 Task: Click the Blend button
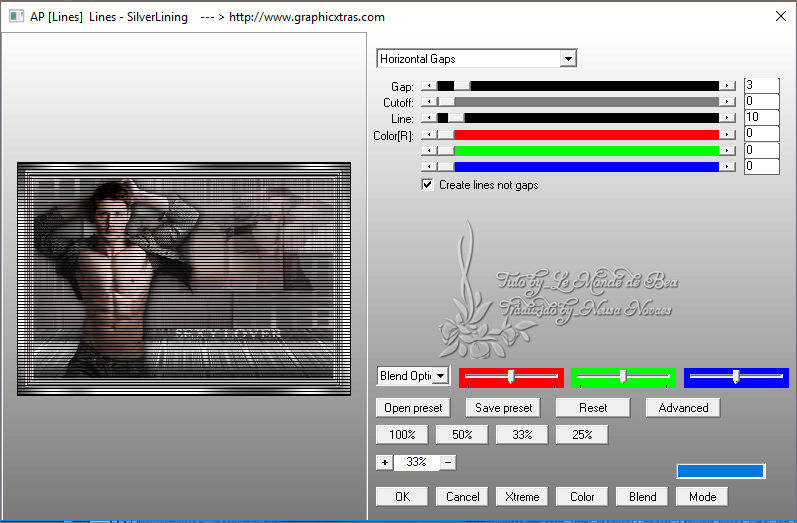[642, 497]
